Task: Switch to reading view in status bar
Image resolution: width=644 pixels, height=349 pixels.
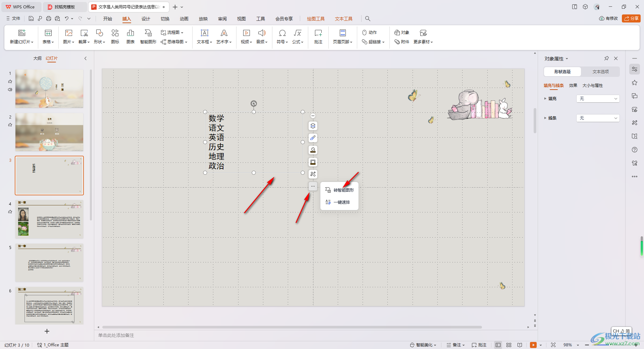Action: coord(520,345)
